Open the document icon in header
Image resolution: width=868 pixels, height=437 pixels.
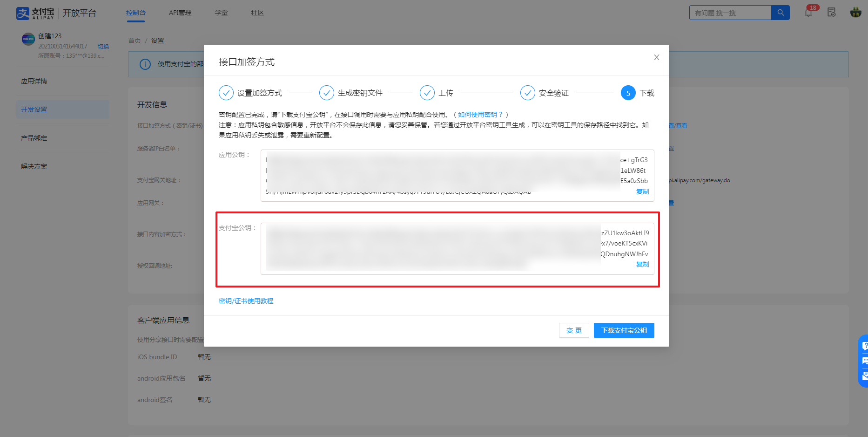(x=832, y=13)
